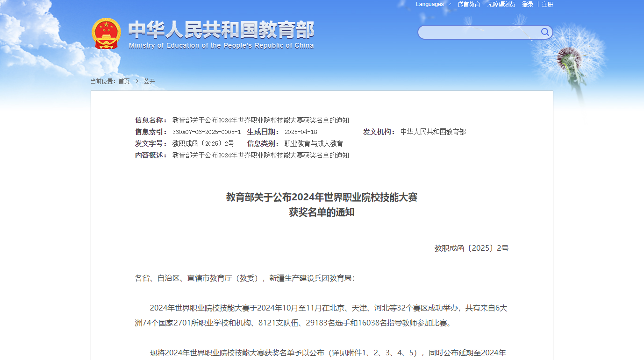This screenshot has height=360, width=644.
Task: Click the 职业教育与成人教育 category value
Action: click(314, 144)
